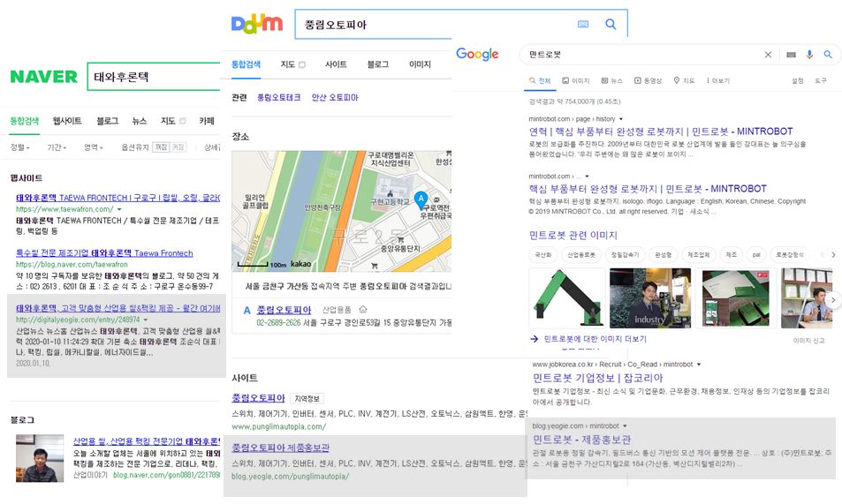
Task: Open 풍림오토피아 제품홍보관 link
Action: [280, 448]
